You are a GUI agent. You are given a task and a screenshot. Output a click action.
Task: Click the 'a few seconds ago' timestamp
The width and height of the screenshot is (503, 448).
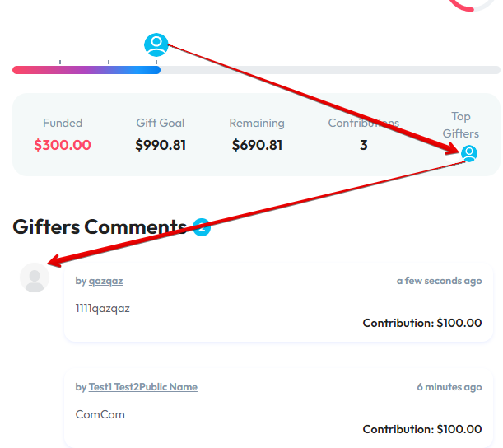[x=439, y=281]
